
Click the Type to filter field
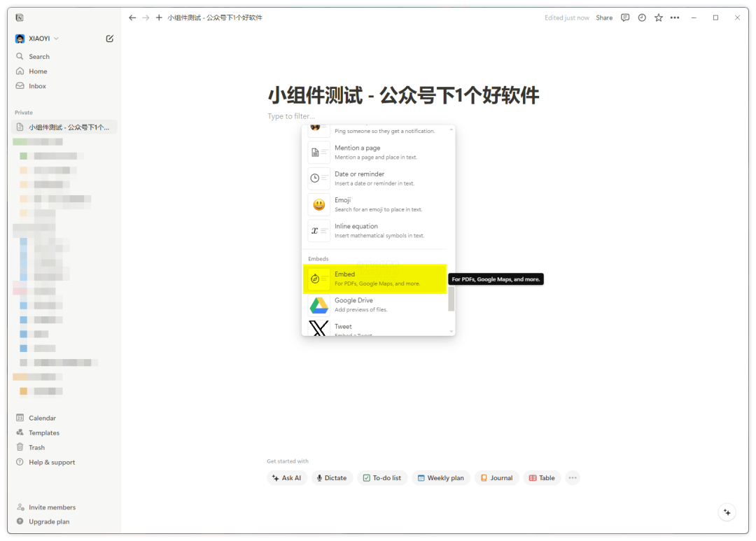(x=291, y=116)
